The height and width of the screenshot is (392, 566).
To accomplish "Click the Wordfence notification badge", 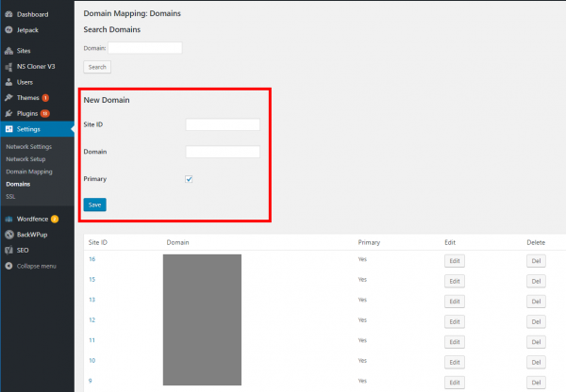I will pyautogui.click(x=55, y=219).
